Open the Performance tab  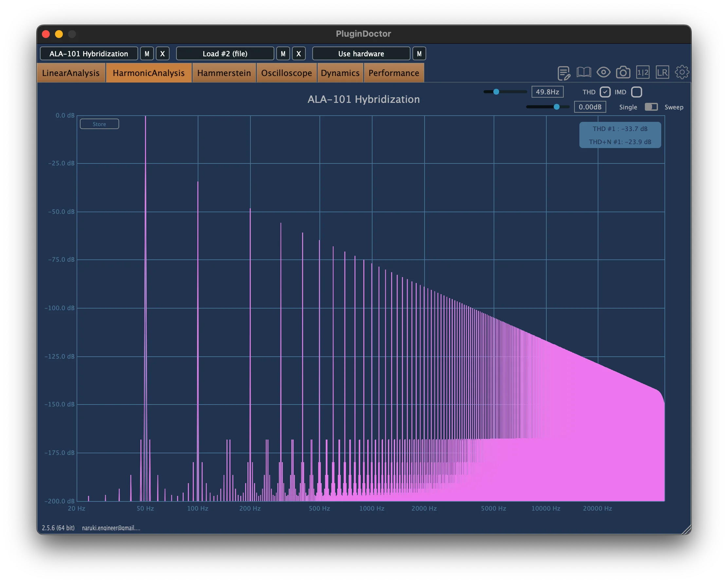394,73
